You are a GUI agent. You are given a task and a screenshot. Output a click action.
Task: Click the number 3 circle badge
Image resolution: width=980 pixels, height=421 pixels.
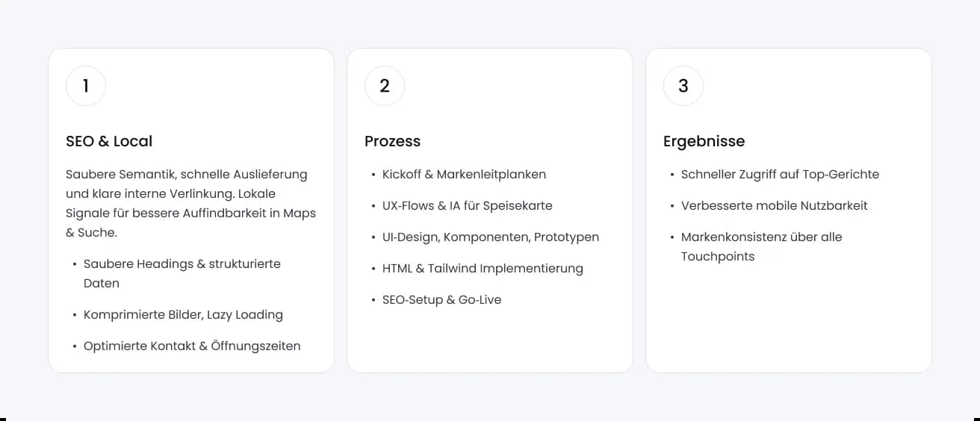(x=683, y=86)
